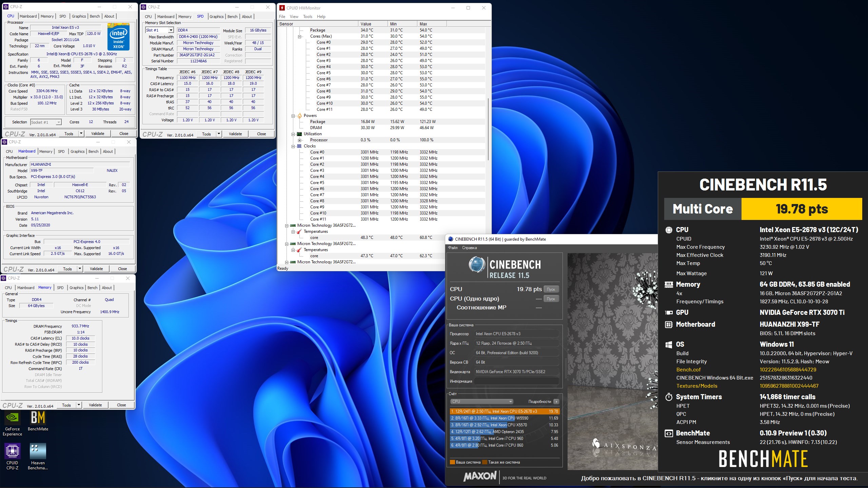The width and height of the screenshot is (868, 488).
Task: Click the Clocks icon in HWMonitor tree
Action: [299, 146]
